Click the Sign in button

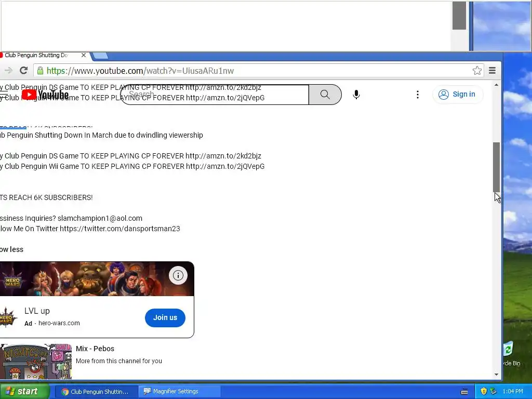457,95
